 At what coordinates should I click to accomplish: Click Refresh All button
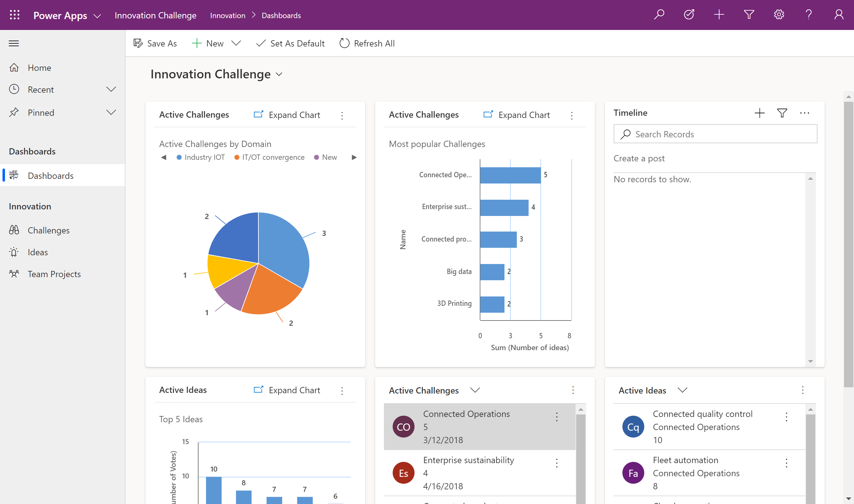(x=366, y=43)
